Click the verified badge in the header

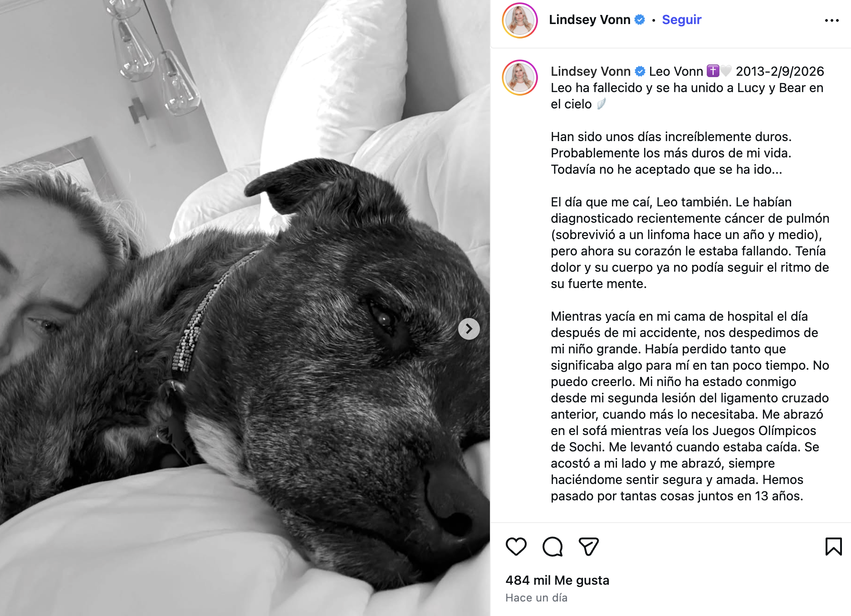pyautogui.click(x=640, y=20)
